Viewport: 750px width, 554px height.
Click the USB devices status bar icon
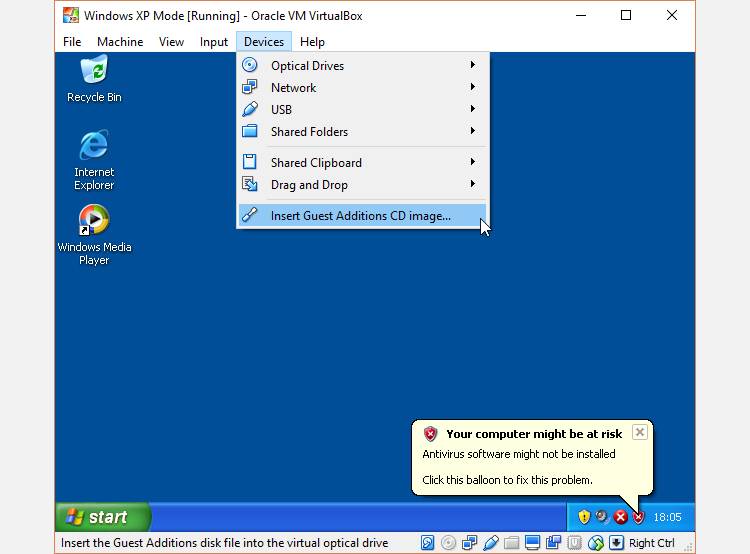490,543
